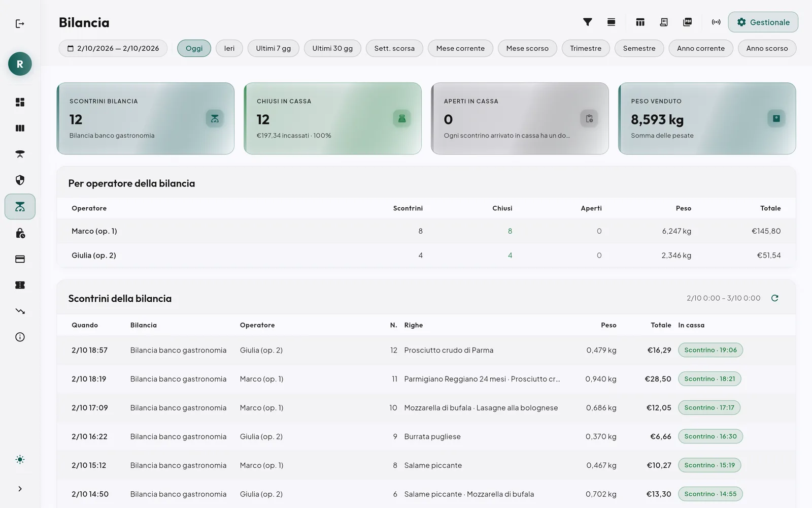Screen dimensions: 812x508
Task: Pick the Anno corrente chip
Action: (701, 48)
